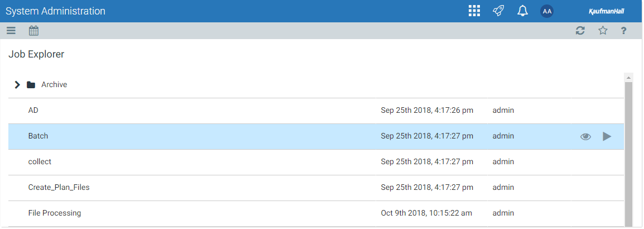The width and height of the screenshot is (644, 229).
Task: Click the KaufmanHall logo
Action: point(606,12)
